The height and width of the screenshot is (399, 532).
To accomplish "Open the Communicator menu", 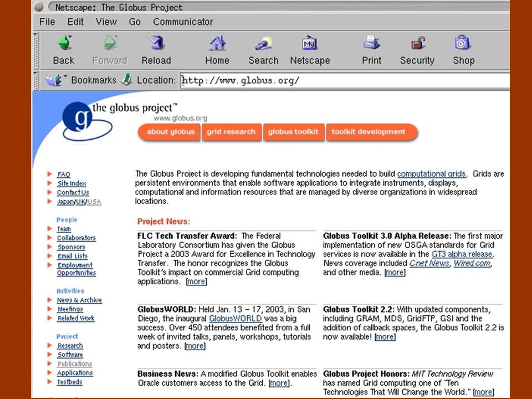I will (183, 22).
